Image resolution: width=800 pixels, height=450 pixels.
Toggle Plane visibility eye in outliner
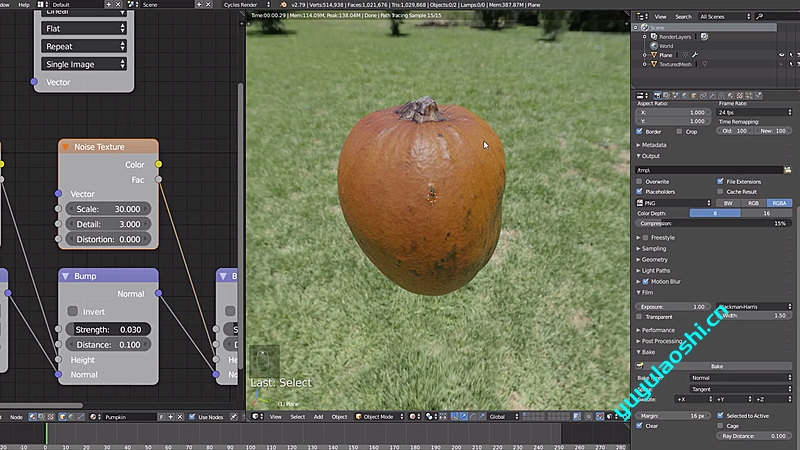click(x=781, y=55)
